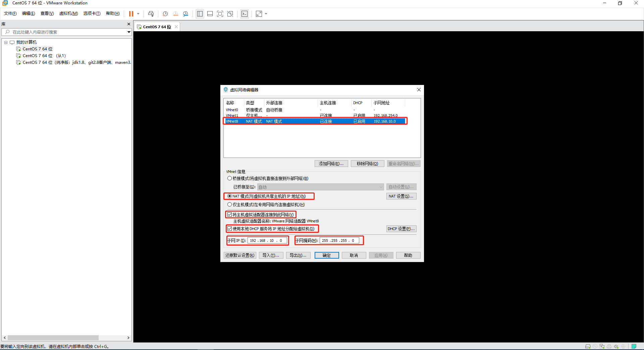Open the 帮助(H) menu

[x=113, y=13]
